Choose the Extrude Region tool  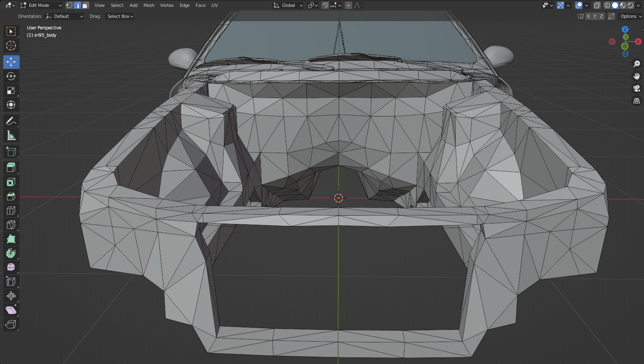pos(11,167)
